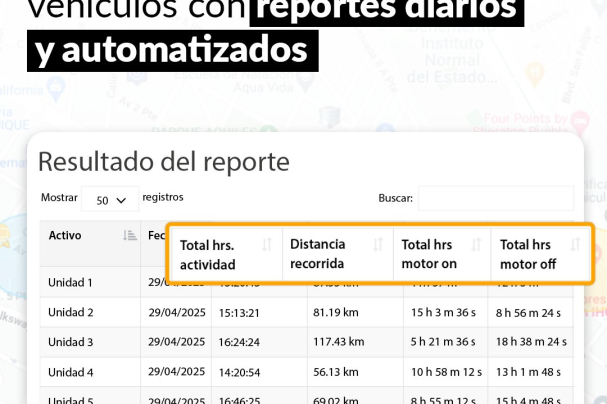Viewport: 607px width, 404px height.
Task: Click activity time 14:20:54
Action: (239, 372)
